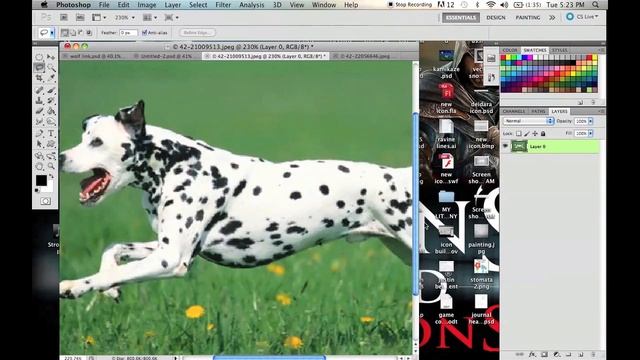Select the Quick Selection tool

(51, 67)
